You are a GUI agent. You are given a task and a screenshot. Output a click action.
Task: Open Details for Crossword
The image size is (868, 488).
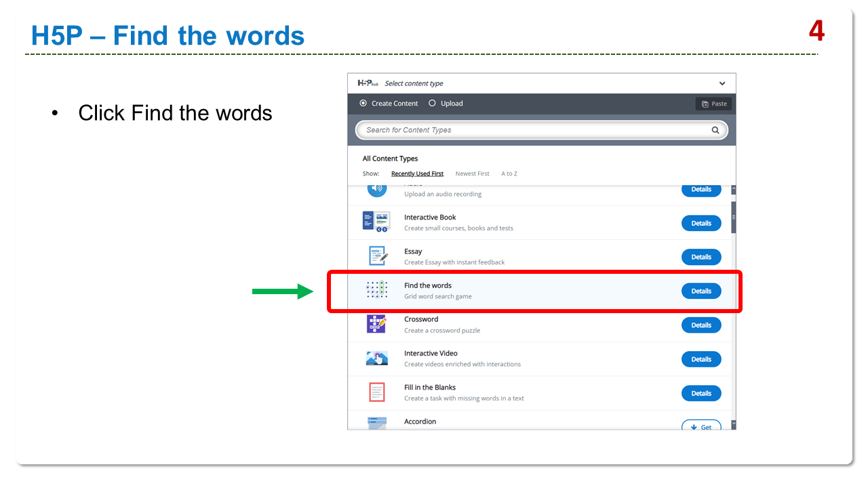(701, 325)
